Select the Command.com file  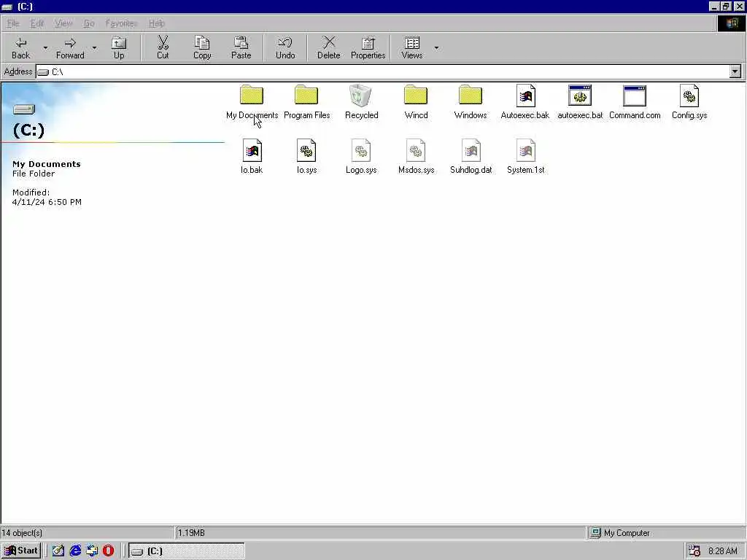[x=635, y=102]
